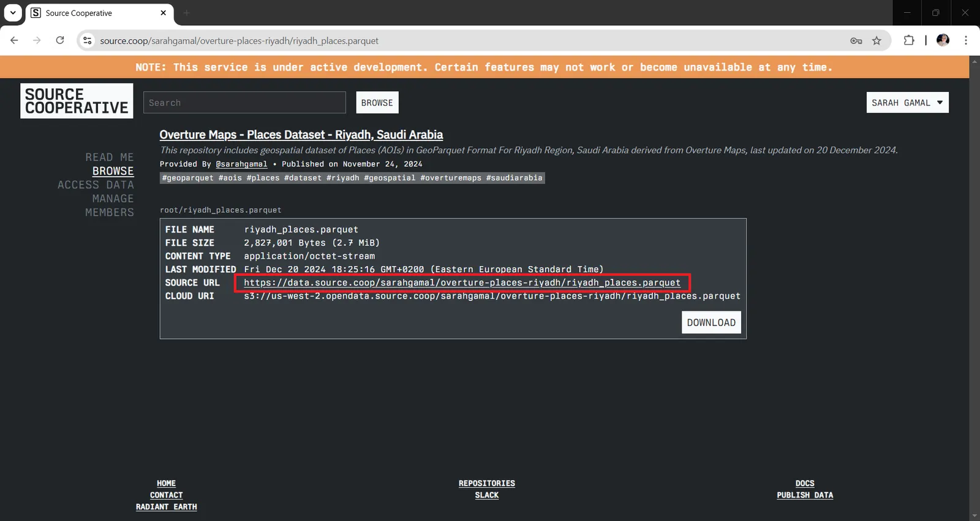Open MEMBERS in sidebar
Screen dimensions: 980x521
coord(110,212)
